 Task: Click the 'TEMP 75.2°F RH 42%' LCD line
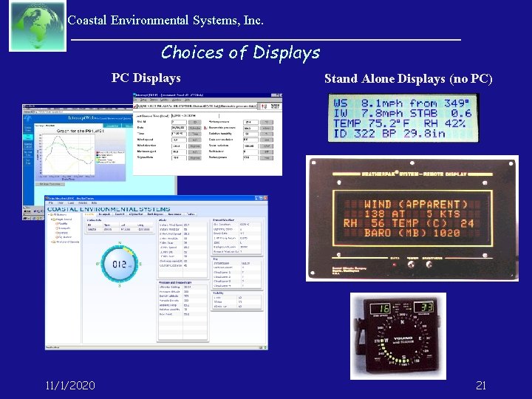[399, 123]
